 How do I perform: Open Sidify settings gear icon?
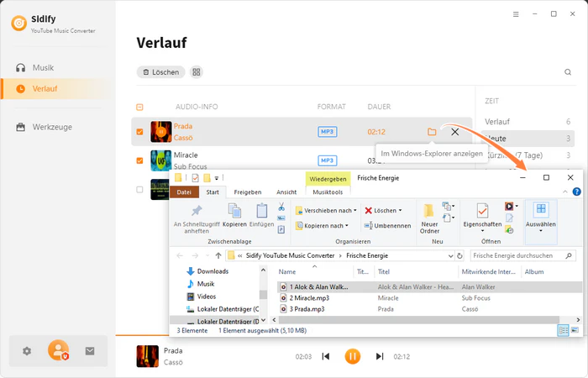coord(27,351)
